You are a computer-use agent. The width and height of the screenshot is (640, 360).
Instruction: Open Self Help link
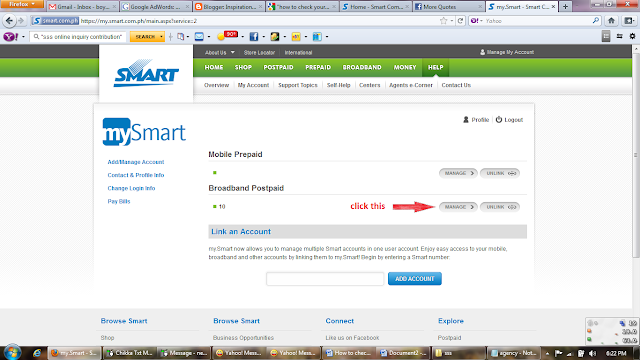click(338, 85)
